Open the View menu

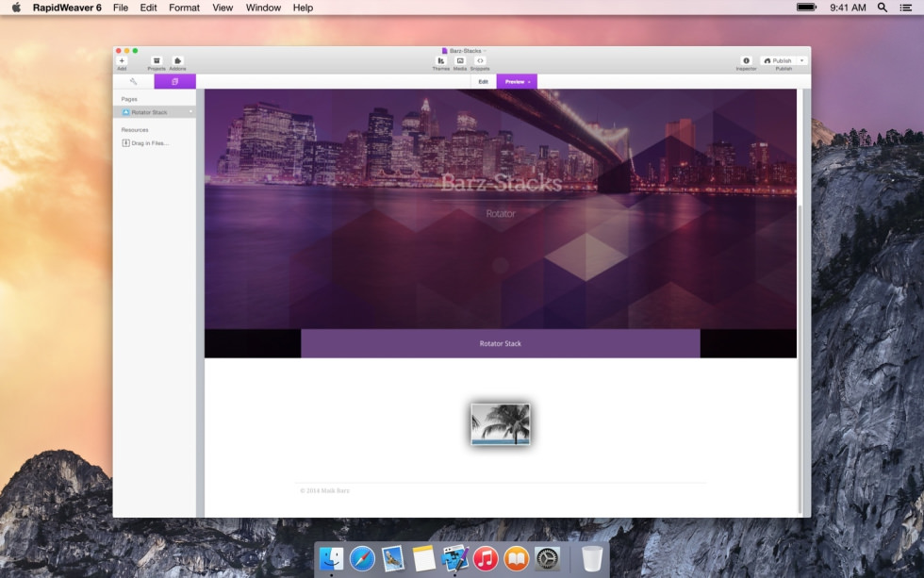tap(223, 8)
